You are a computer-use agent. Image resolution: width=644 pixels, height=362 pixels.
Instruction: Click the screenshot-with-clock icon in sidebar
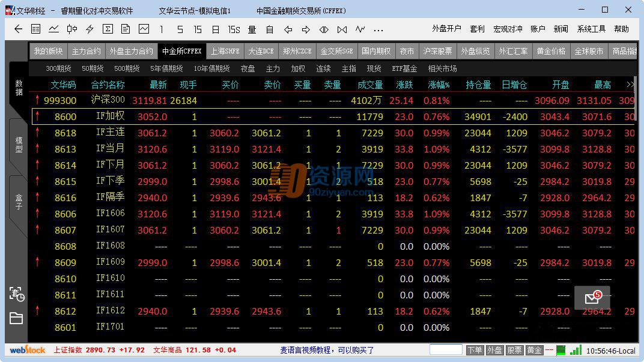[x=16, y=294]
